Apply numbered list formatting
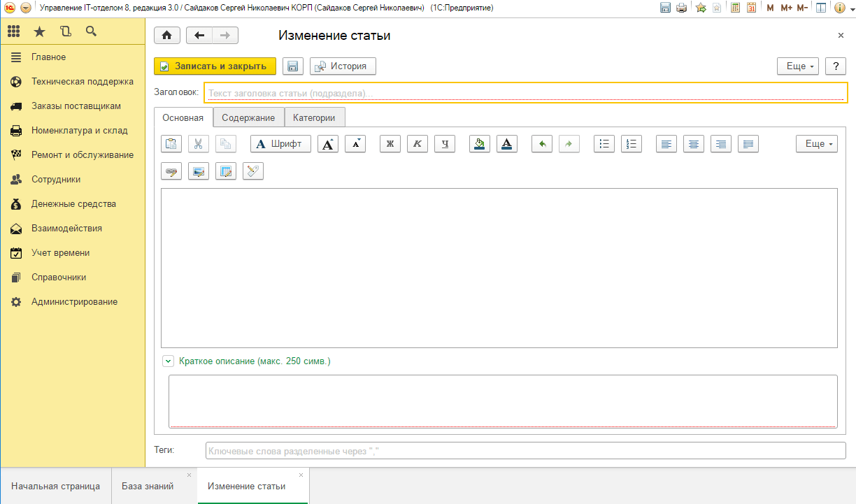The image size is (856, 504). tap(632, 144)
